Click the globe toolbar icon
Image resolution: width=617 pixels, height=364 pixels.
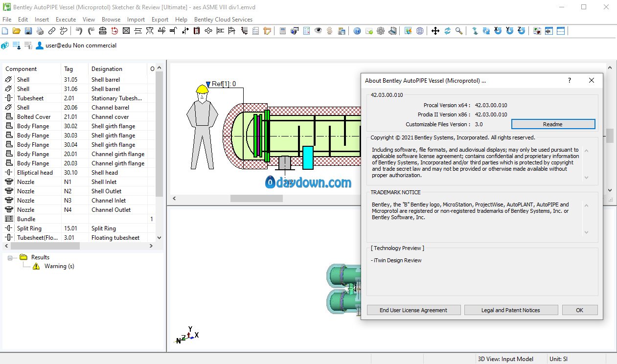coord(420,31)
